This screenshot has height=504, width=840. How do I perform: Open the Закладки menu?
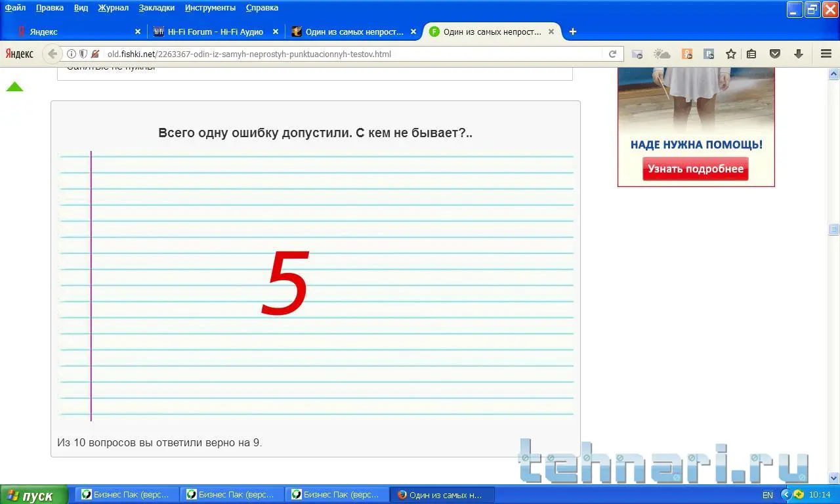[157, 8]
